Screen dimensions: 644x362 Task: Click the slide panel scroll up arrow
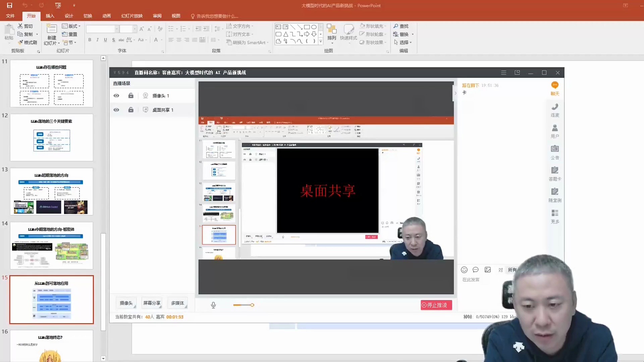click(103, 58)
